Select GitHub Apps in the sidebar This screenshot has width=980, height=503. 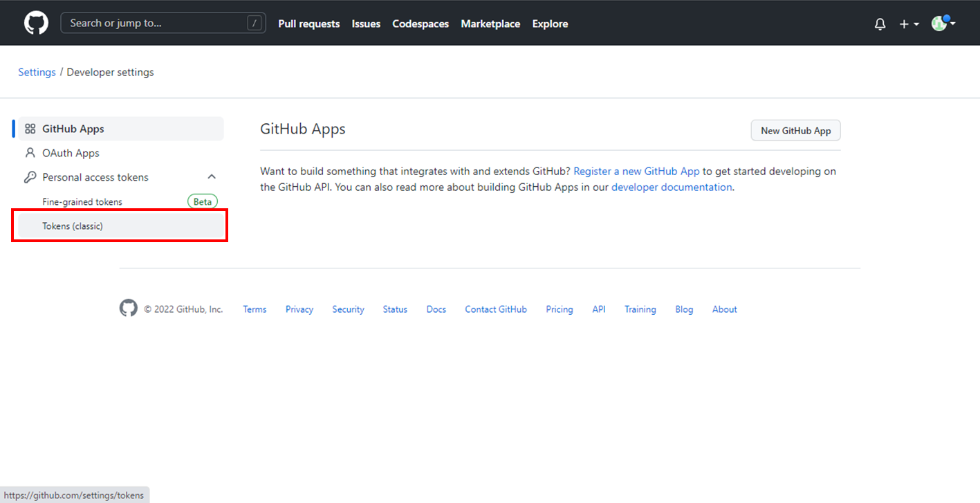pos(120,129)
